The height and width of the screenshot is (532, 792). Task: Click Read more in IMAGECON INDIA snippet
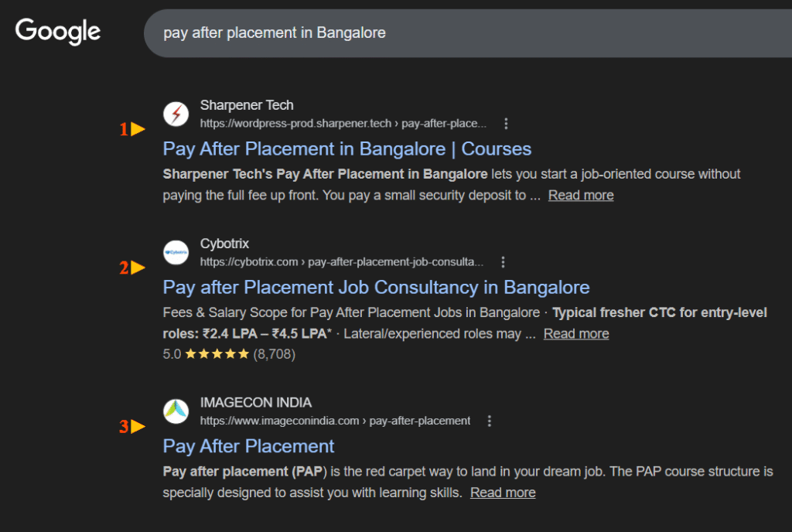503,493
